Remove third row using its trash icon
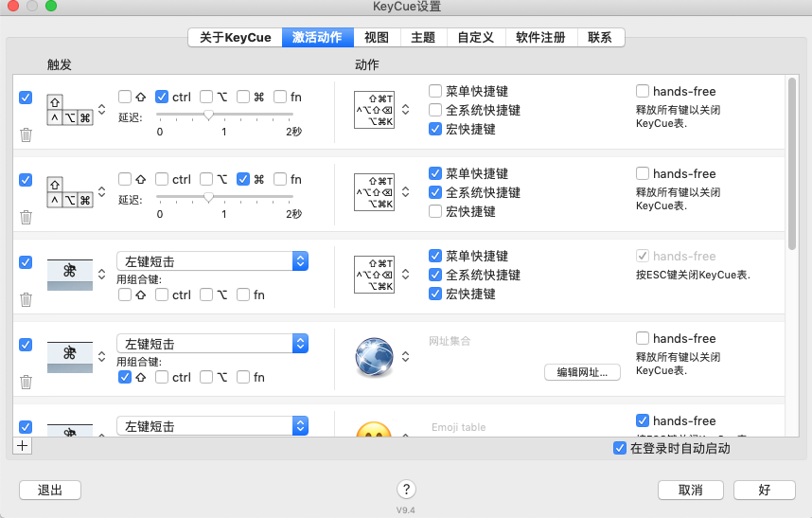This screenshot has width=812, height=518. click(x=26, y=300)
